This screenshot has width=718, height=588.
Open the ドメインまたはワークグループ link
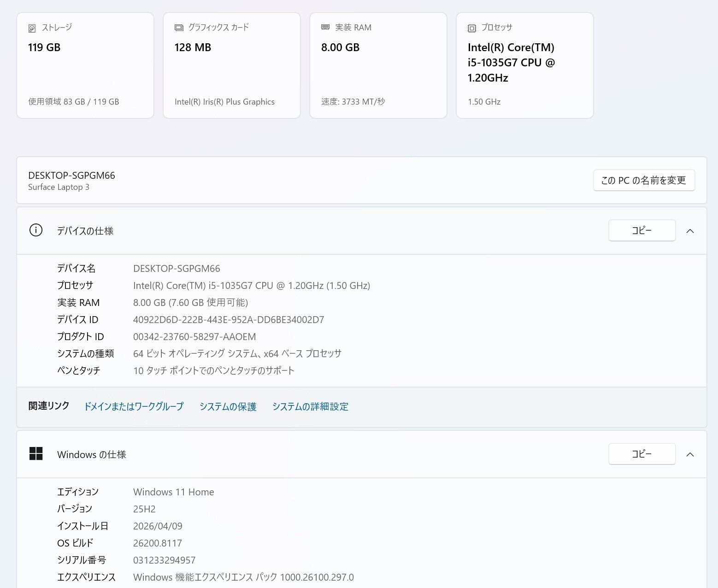[x=134, y=406]
